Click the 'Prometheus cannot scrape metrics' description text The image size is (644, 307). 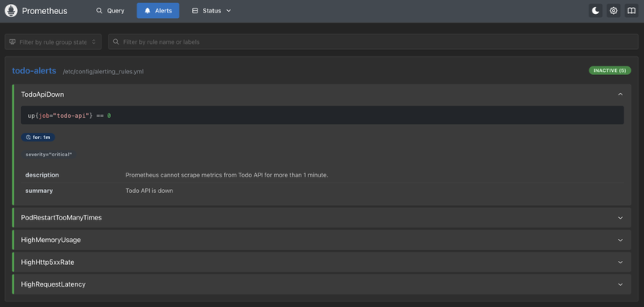pyautogui.click(x=226, y=175)
